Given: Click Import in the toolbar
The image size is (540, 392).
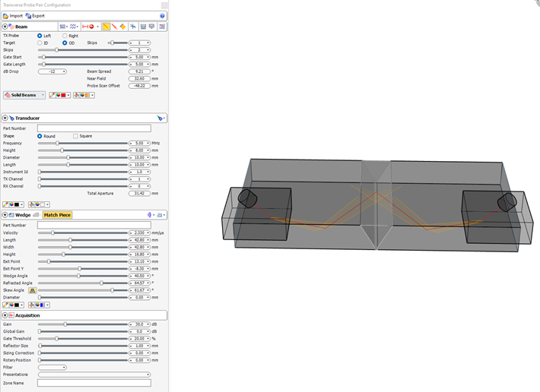Looking at the screenshot, I should click(13, 15).
